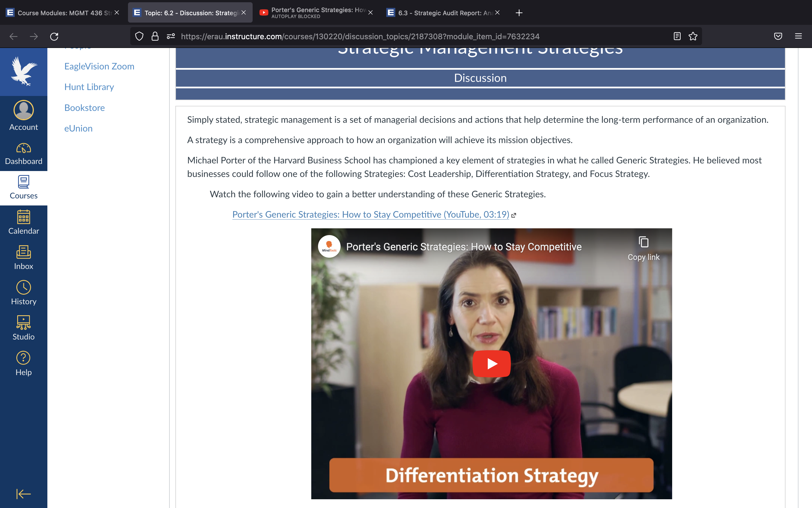Reload the current page
Image resolution: width=812 pixels, height=508 pixels.
pos(54,36)
